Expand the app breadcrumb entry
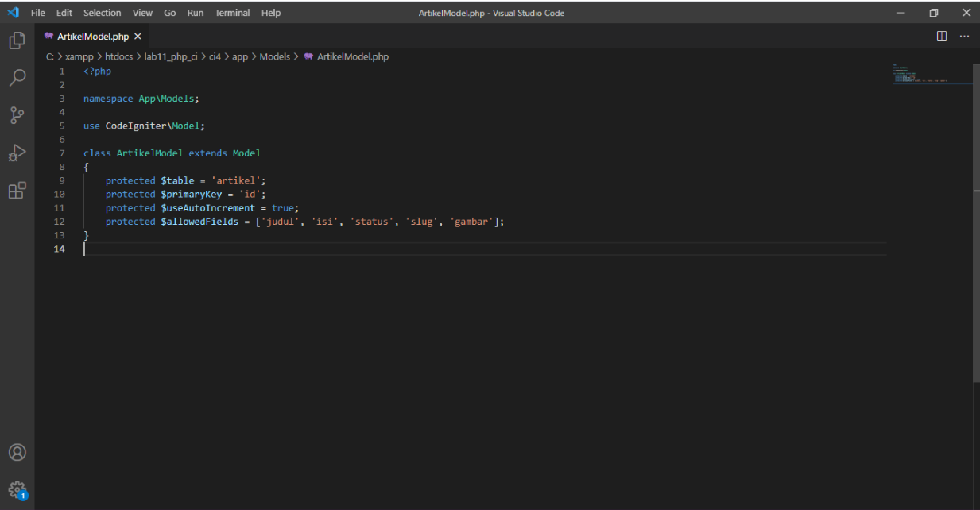980x510 pixels. click(x=240, y=56)
